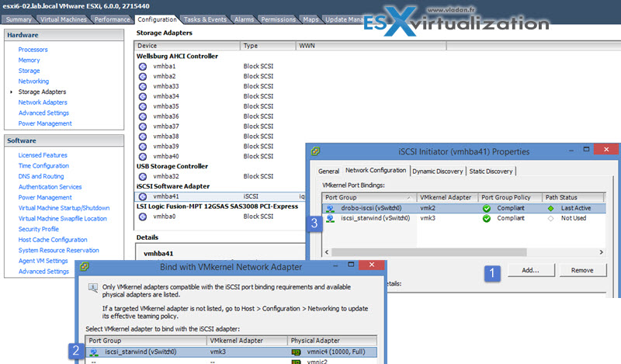Switch to the Alarms tab

[244, 19]
